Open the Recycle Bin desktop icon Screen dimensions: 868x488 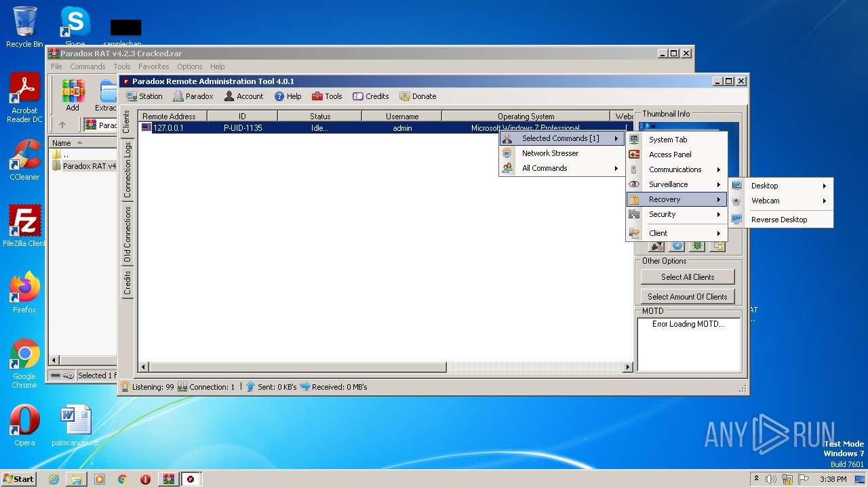[x=24, y=27]
